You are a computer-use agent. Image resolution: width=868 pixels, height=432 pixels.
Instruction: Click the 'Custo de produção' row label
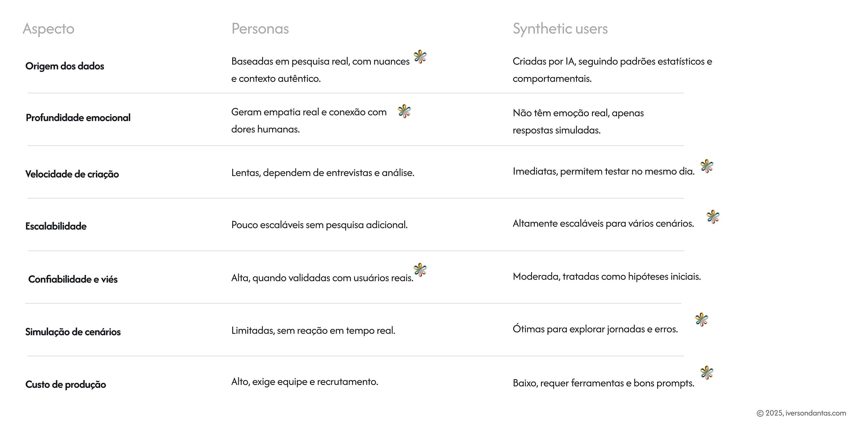(65, 385)
